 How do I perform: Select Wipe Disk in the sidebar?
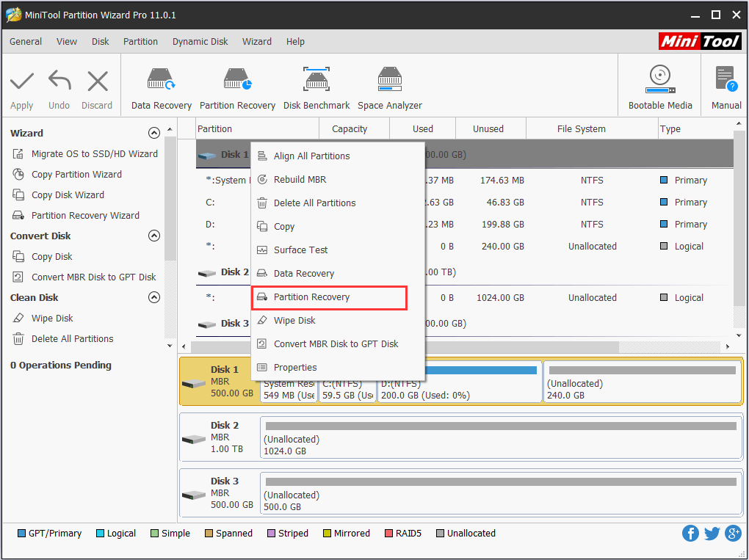tap(43, 318)
